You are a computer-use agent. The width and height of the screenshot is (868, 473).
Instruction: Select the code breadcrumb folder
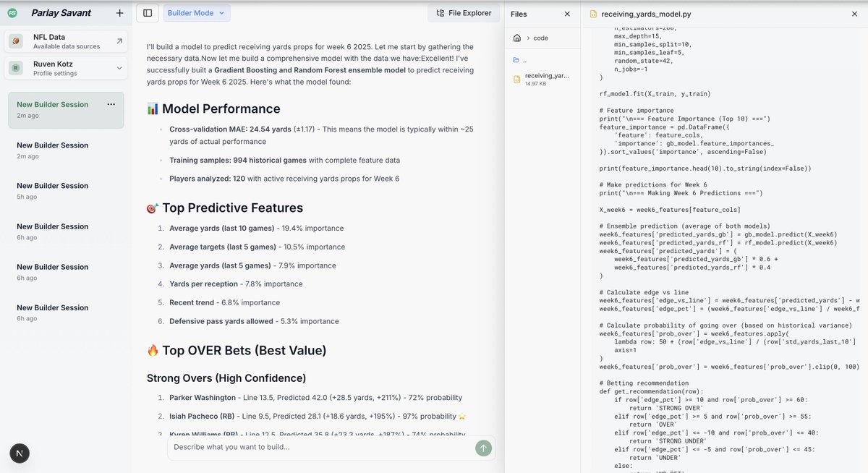[x=540, y=38]
